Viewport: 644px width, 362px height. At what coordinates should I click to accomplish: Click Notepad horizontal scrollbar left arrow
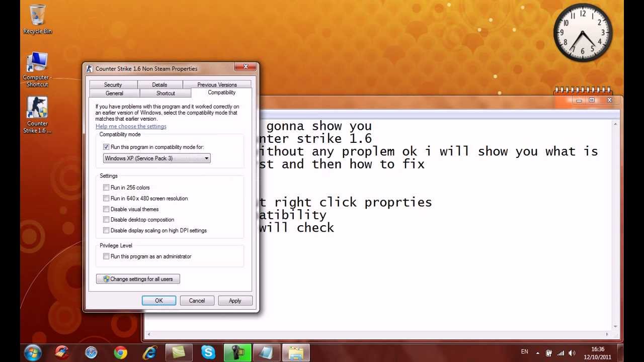pos(149,334)
